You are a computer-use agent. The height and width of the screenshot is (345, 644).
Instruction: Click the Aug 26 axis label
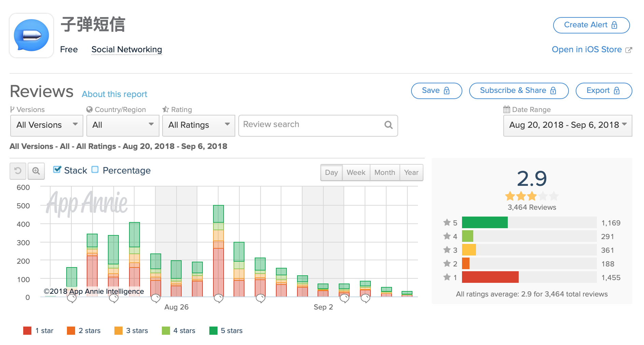[x=177, y=307]
